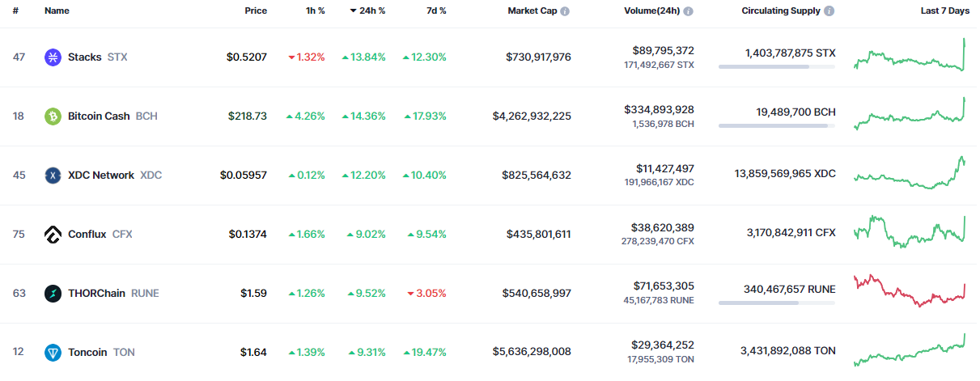Click Toncoin market cap $5,636,298,008

pyautogui.click(x=532, y=353)
